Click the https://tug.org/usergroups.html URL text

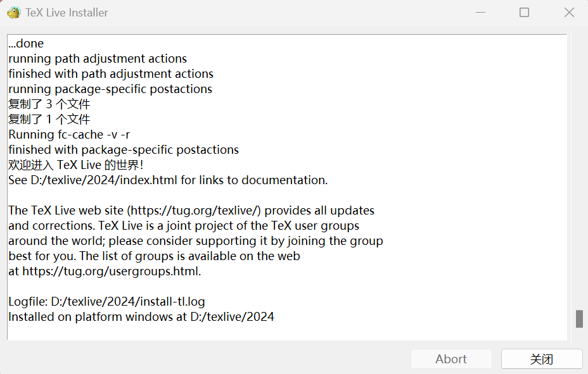[x=112, y=271]
